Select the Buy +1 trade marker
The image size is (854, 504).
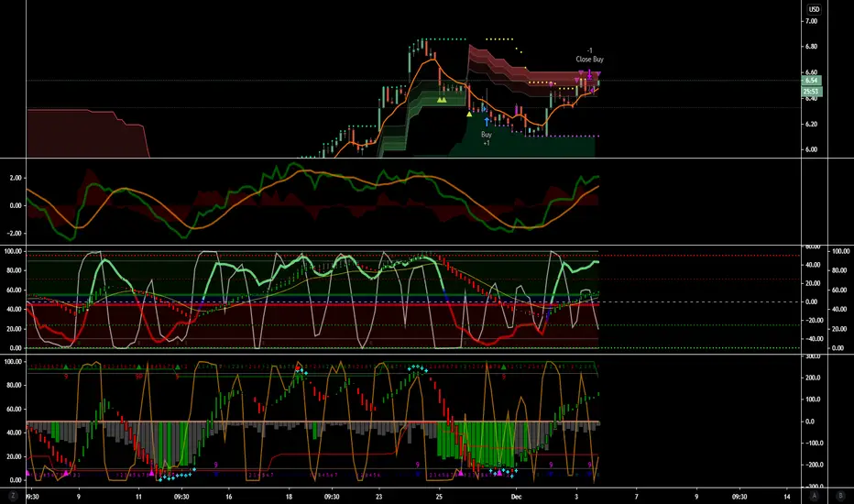487,138
